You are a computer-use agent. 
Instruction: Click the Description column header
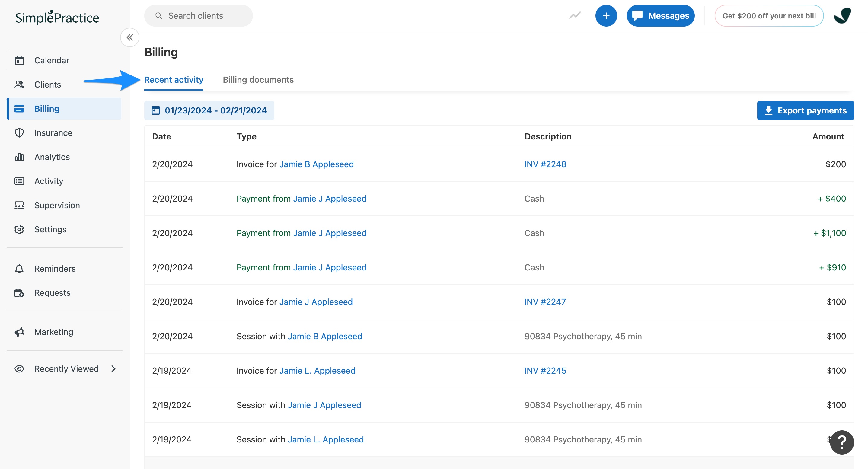tap(548, 136)
